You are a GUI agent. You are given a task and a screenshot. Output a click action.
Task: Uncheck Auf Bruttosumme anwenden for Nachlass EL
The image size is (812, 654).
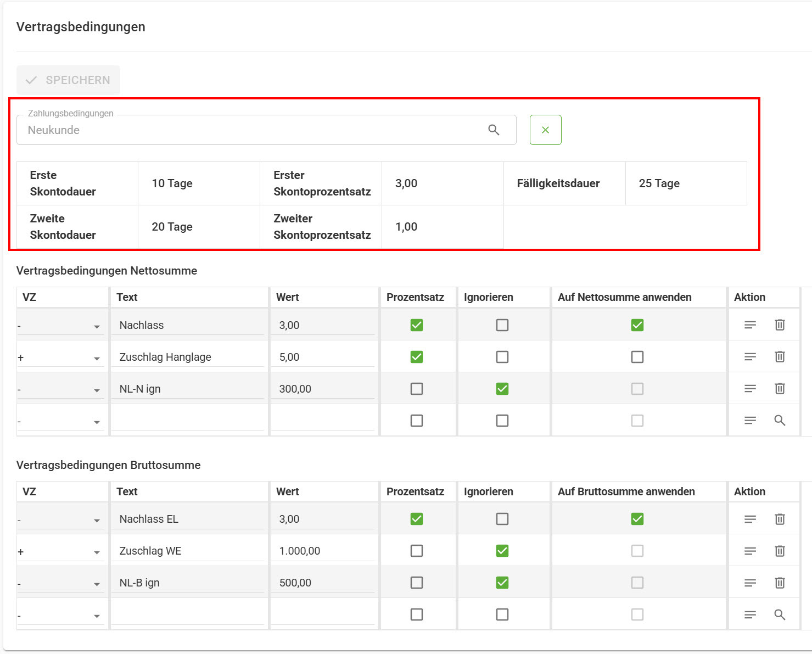click(637, 519)
